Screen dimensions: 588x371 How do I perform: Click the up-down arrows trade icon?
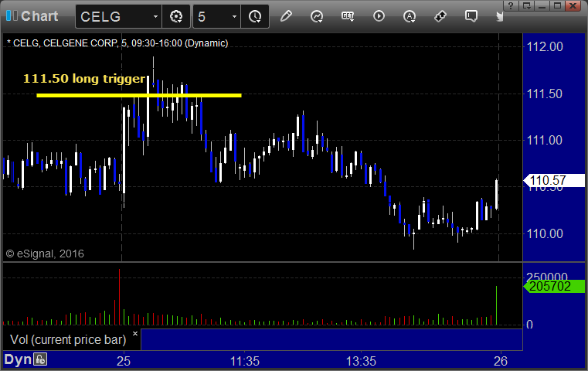440,16
